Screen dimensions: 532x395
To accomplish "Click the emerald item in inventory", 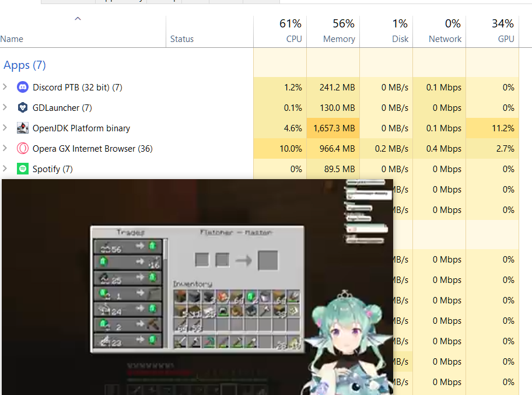I will [x=251, y=297].
